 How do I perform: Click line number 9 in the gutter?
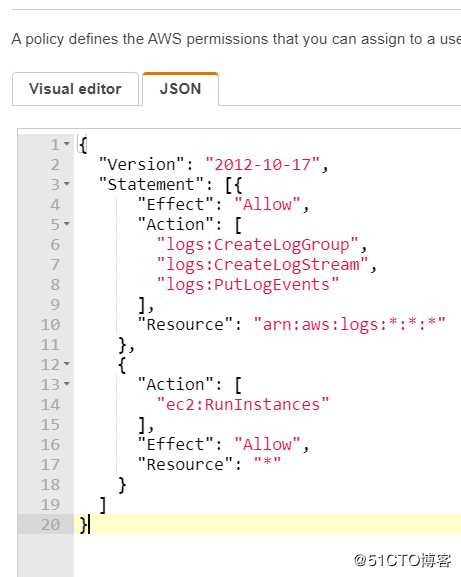(55, 304)
